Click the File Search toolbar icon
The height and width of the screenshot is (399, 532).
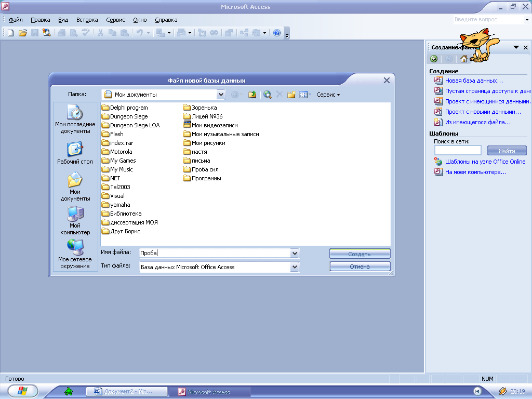point(46,33)
